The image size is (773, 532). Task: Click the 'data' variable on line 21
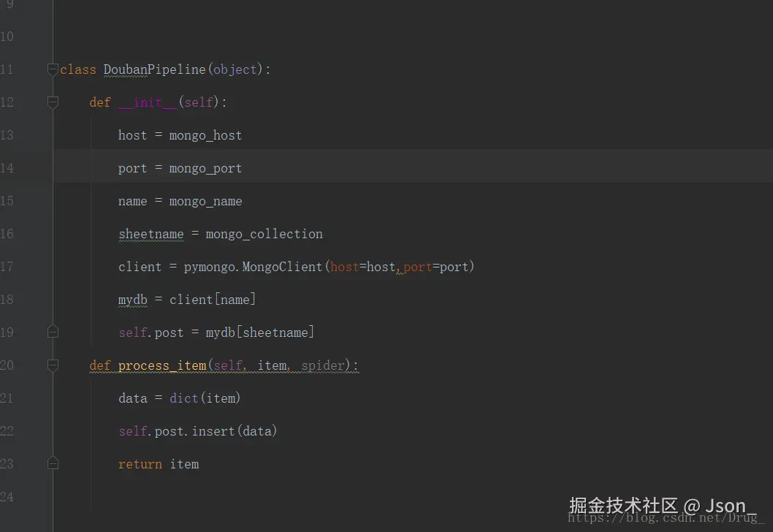click(x=133, y=398)
